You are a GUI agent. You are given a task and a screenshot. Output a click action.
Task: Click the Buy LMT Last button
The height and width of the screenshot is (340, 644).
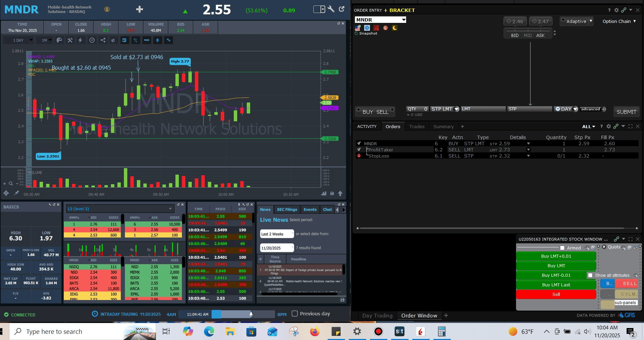tap(556, 285)
